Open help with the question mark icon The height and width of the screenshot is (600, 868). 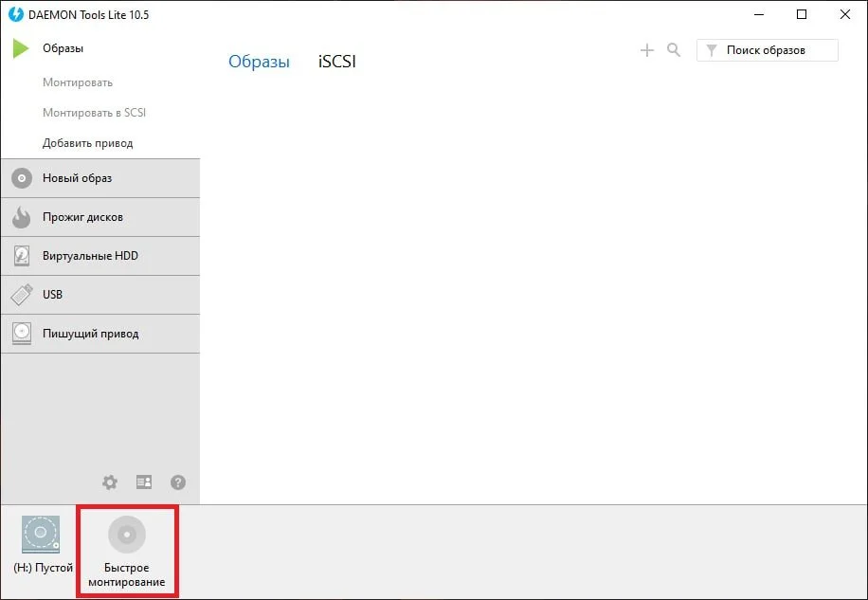pyautogui.click(x=178, y=482)
